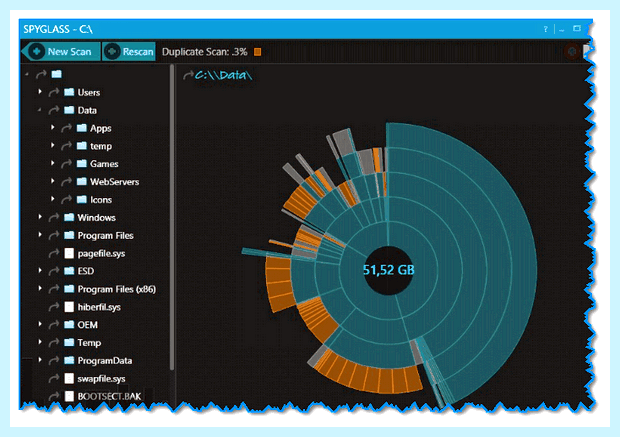Open the help question mark icon
This screenshot has height=437, width=620.
545,29
